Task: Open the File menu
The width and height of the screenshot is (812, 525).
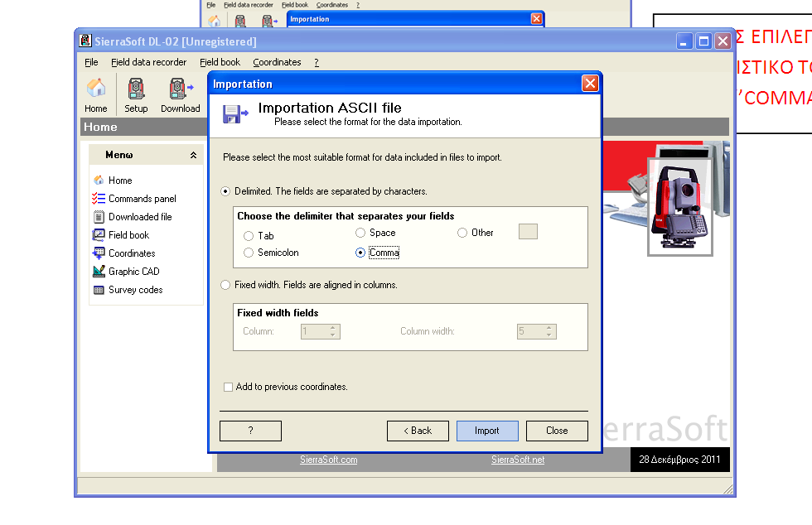Action: 91,62
